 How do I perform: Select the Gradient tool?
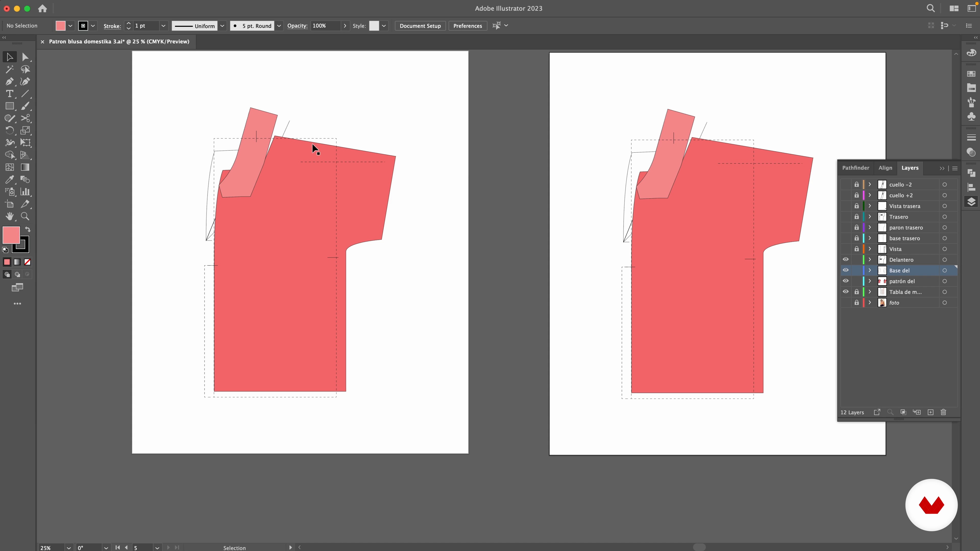point(25,167)
